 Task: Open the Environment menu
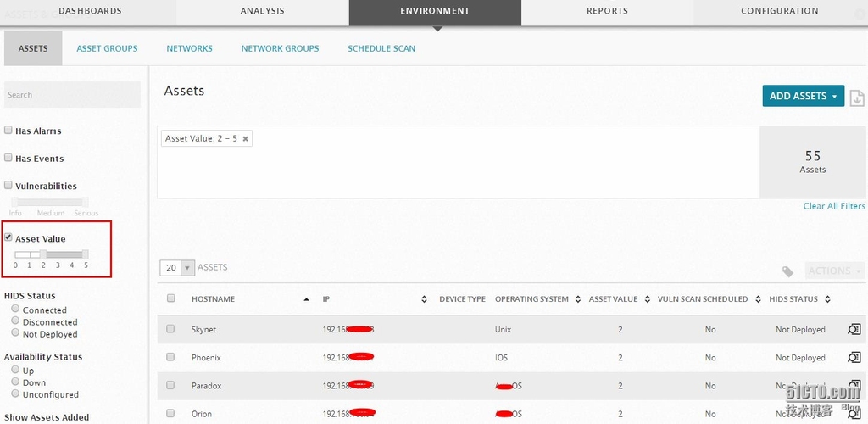(x=435, y=11)
